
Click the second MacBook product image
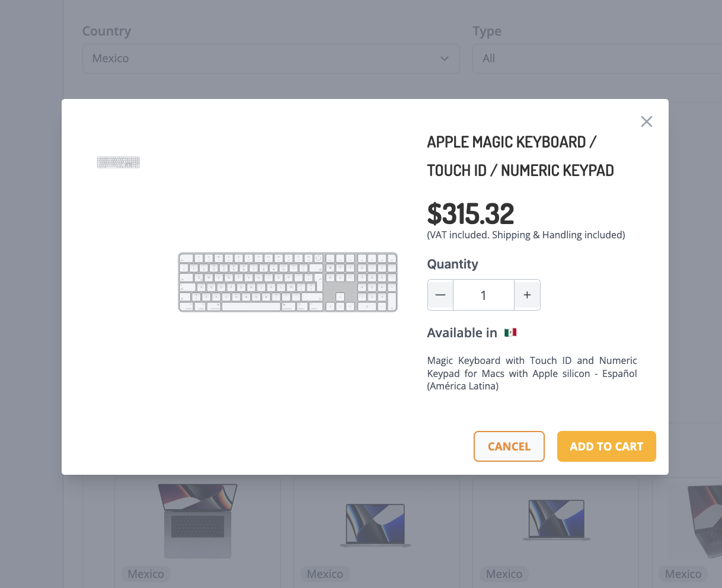point(375,525)
